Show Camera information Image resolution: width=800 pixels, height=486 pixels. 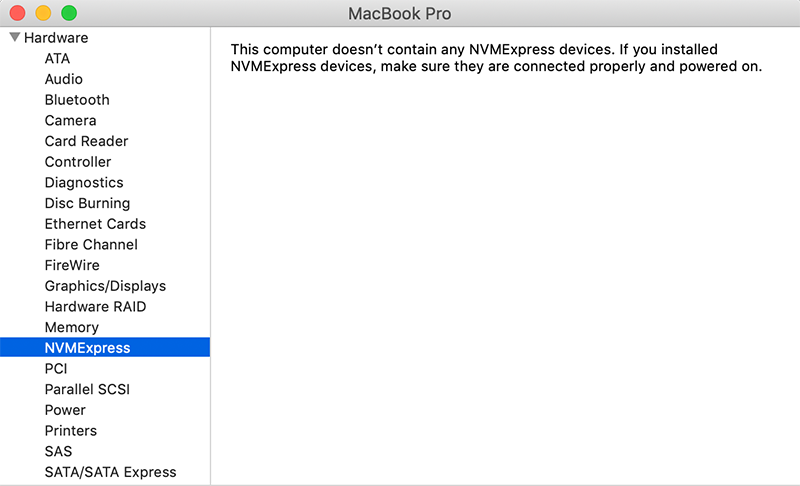70,121
